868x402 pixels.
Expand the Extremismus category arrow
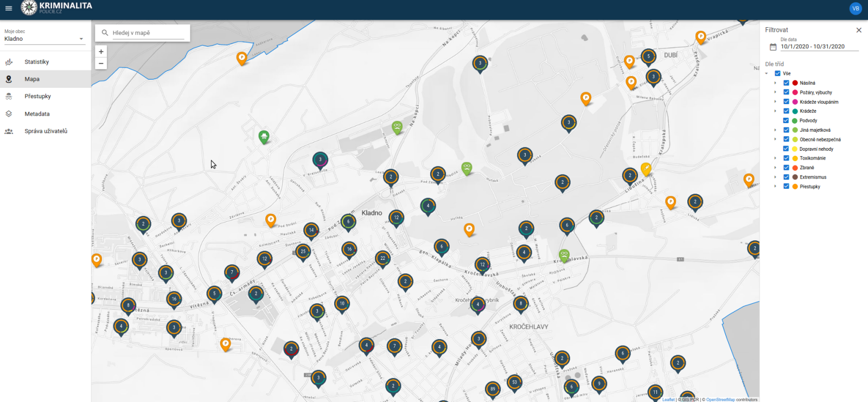(775, 177)
